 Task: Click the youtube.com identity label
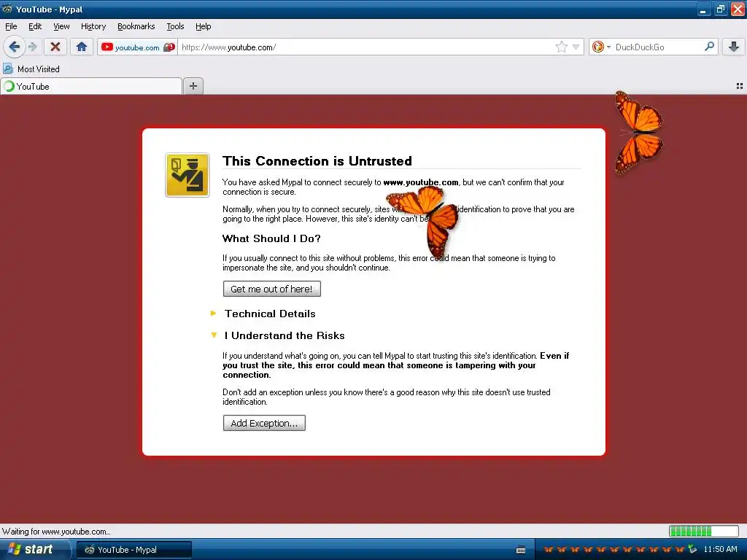pyautogui.click(x=137, y=47)
